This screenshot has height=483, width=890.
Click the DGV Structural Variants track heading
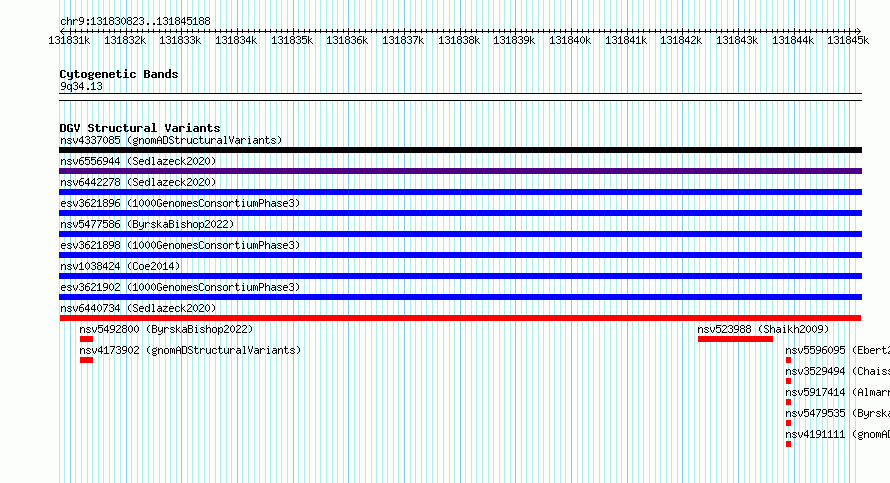click(140, 128)
